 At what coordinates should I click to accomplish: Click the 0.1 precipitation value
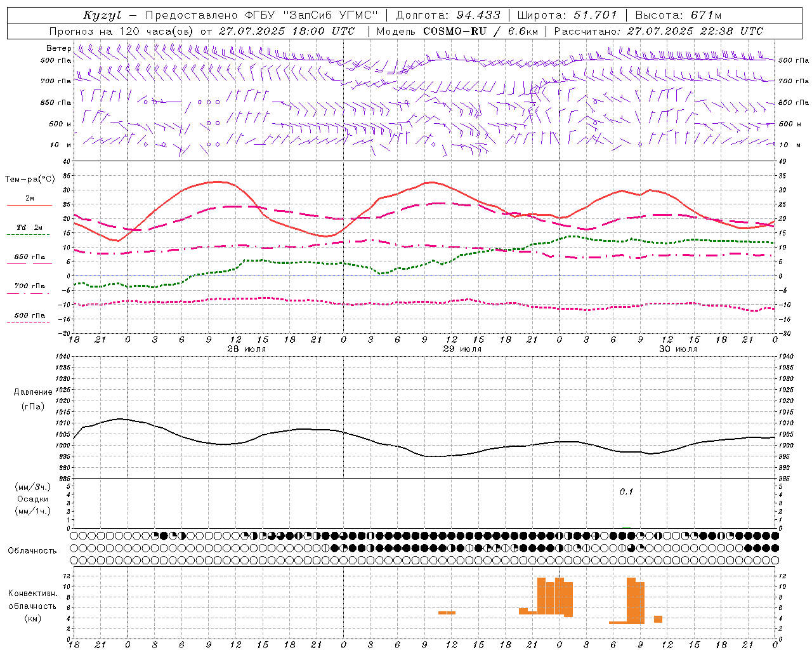pos(627,491)
